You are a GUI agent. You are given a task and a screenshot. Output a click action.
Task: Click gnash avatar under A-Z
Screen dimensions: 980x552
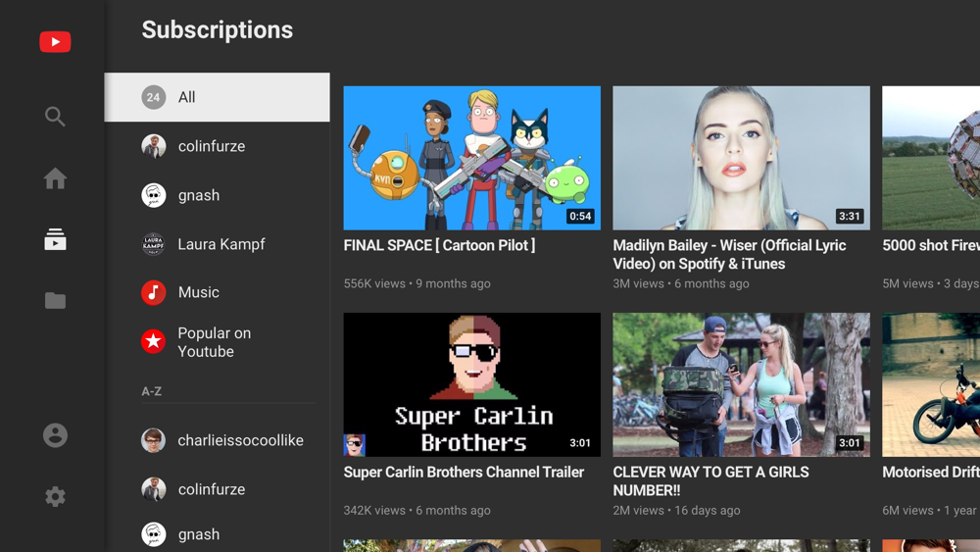click(153, 534)
